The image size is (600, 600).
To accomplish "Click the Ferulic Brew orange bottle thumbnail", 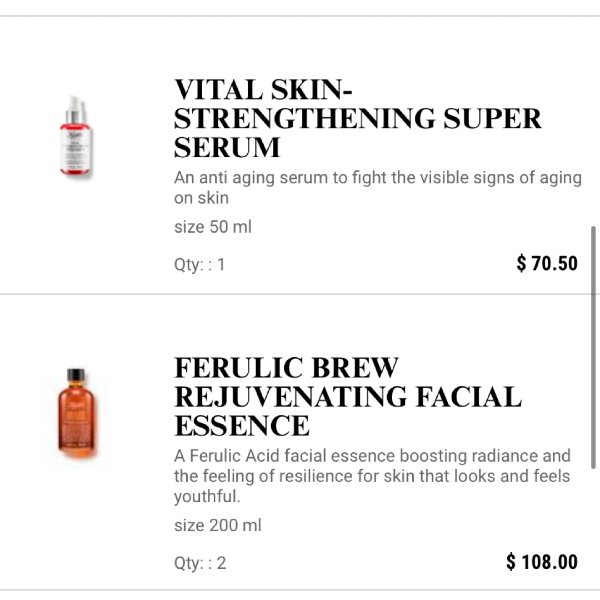I will pos(76,412).
